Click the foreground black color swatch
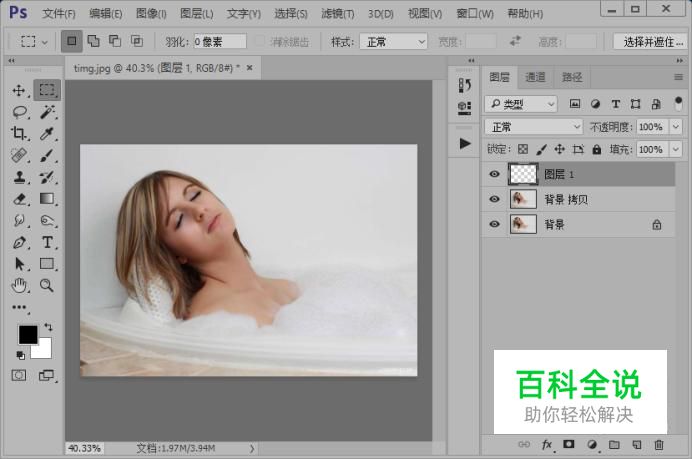Image resolution: width=692 pixels, height=459 pixels. [27, 334]
